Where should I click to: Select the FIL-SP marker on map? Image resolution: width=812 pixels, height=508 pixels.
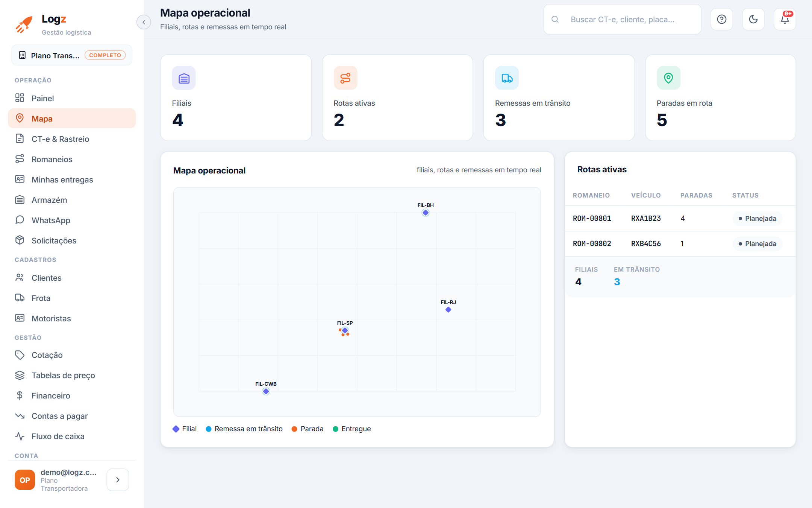coord(345,330)
